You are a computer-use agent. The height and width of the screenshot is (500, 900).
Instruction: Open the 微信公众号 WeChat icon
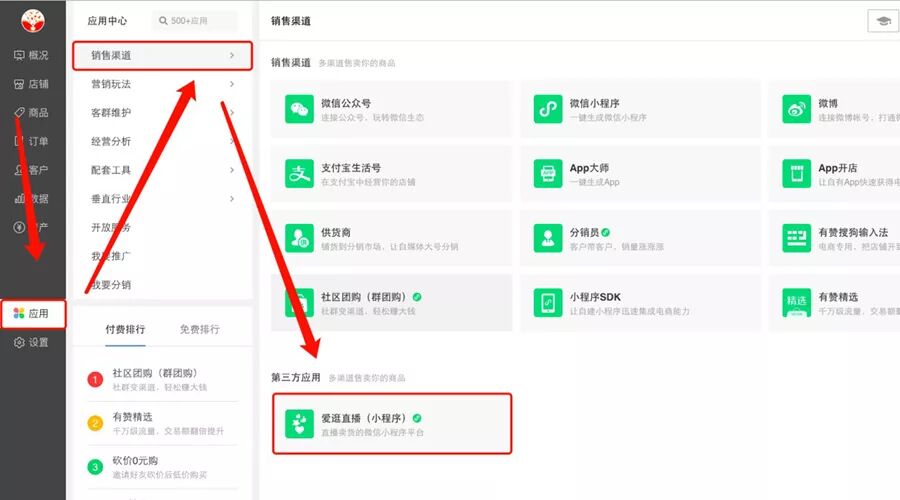coord(299,109)
